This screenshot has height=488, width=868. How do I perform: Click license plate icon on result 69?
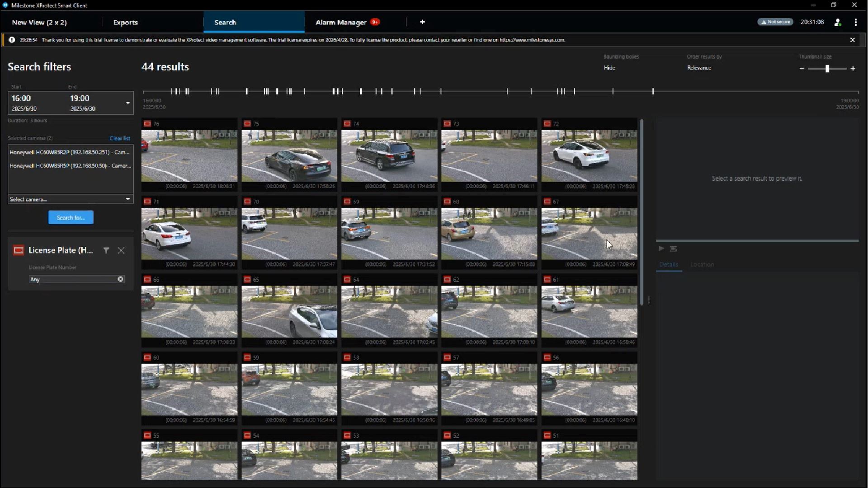pyautogui.click(x=347, y=202)
